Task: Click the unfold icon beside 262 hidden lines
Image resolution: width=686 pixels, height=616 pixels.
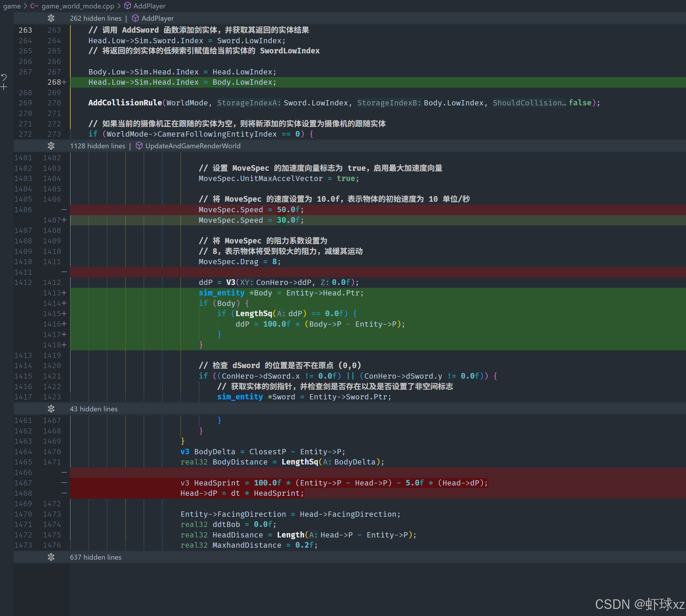Action: [51, 18]
